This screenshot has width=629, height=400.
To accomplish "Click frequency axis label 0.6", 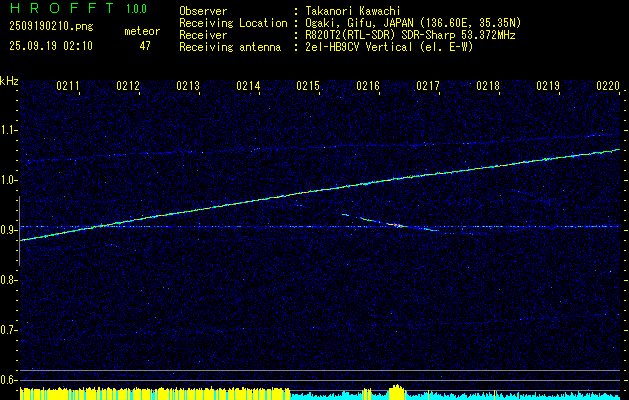I will point(9,380).
